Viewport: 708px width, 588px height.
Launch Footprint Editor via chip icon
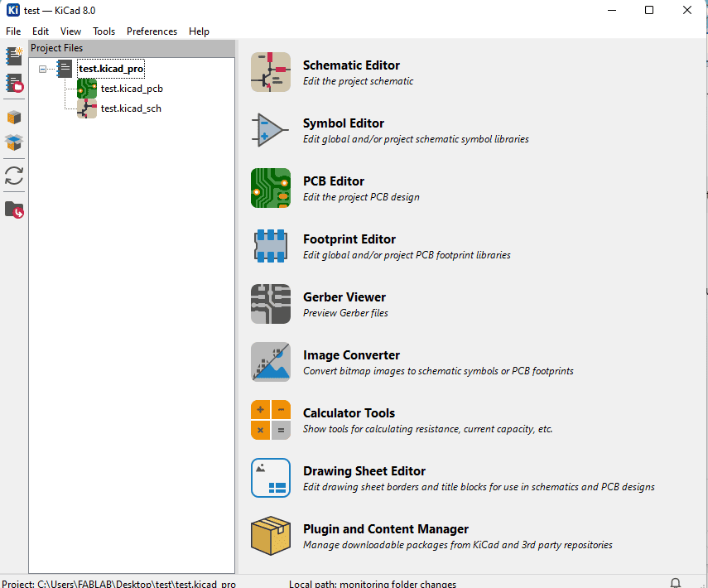(271, 246)
